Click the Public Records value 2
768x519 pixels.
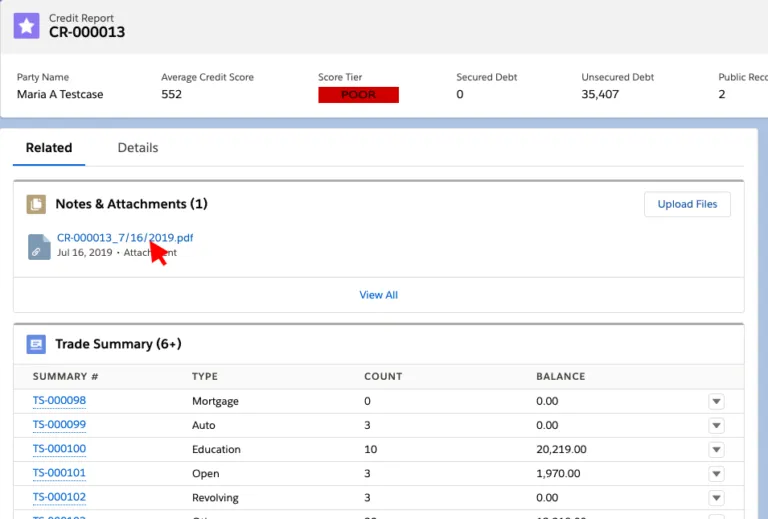click(721, 94)
